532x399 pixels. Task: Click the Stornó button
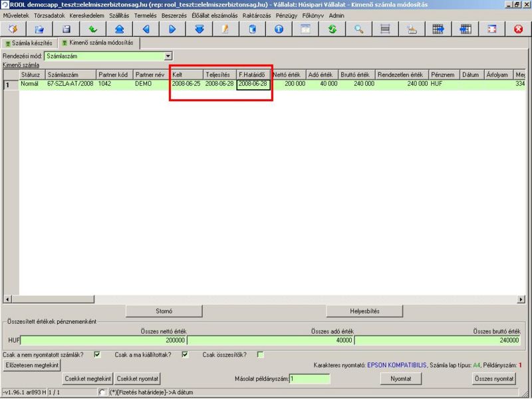tap(164, 311)
